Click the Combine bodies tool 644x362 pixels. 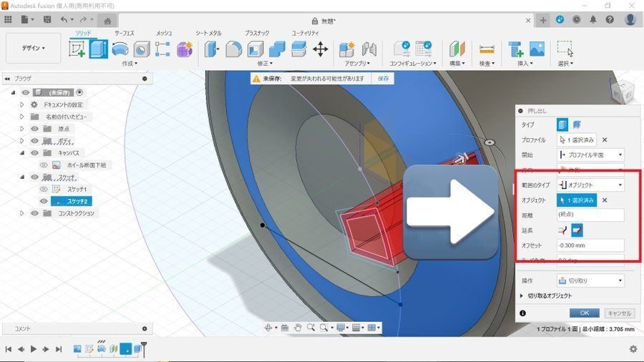(277, 49)
